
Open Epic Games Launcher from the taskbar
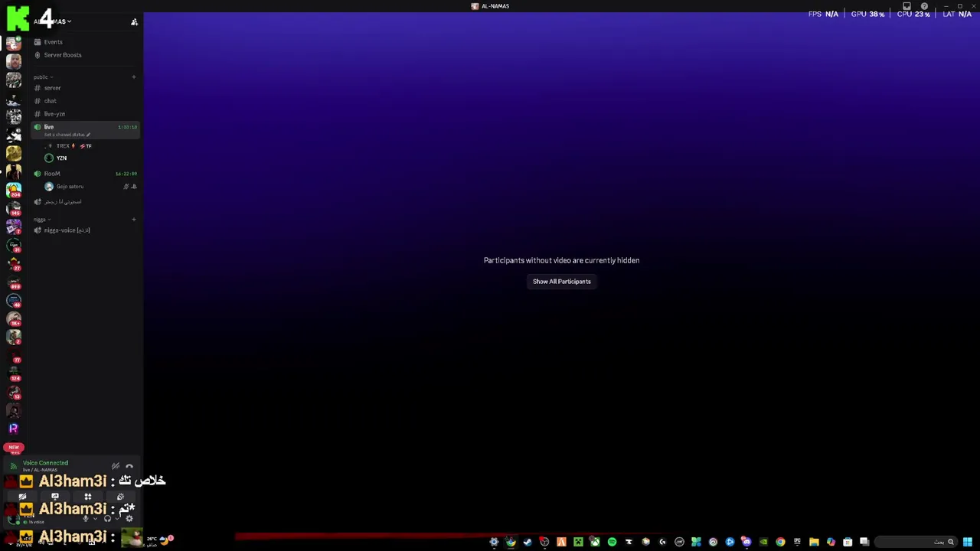pyautogui.click(x=797, y=542)
